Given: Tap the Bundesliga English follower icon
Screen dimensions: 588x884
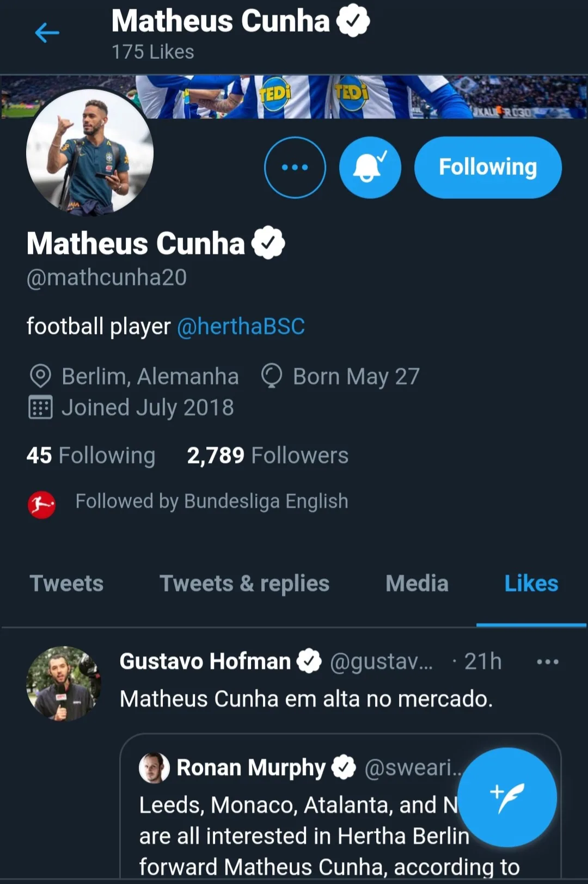Looking at the screenshot, I should (41, 505).
